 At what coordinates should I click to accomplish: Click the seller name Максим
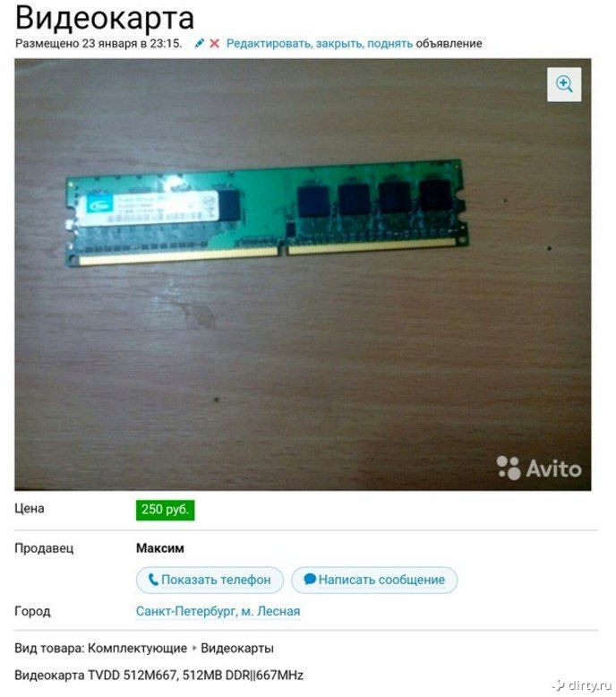click(160, 548)
